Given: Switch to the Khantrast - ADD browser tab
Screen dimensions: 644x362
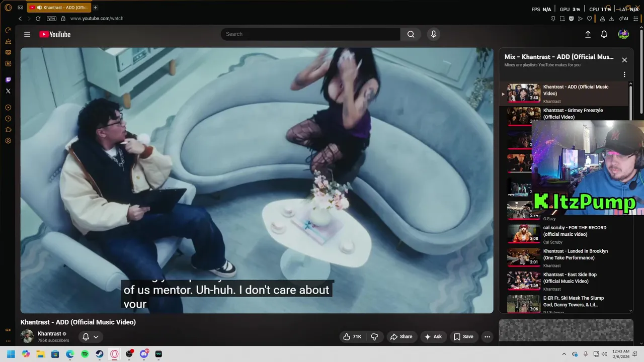Looking at the screenshot, I should coord(58,8).
